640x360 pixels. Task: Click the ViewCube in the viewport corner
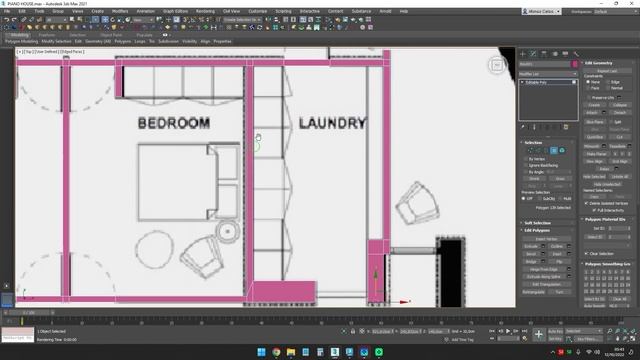point(497,65)
